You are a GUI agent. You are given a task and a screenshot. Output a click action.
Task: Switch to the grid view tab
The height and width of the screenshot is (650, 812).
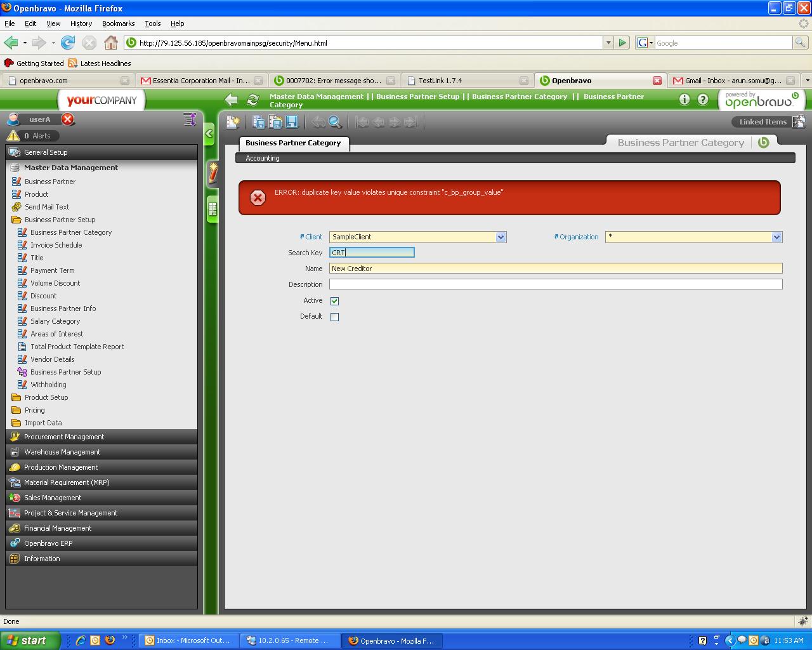213,208
